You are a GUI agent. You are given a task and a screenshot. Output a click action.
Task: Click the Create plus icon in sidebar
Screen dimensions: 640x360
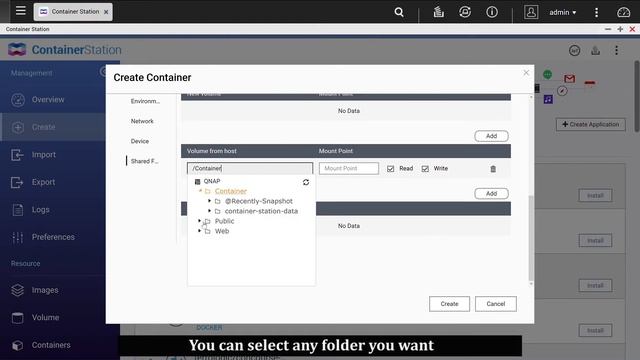point(18,127)
